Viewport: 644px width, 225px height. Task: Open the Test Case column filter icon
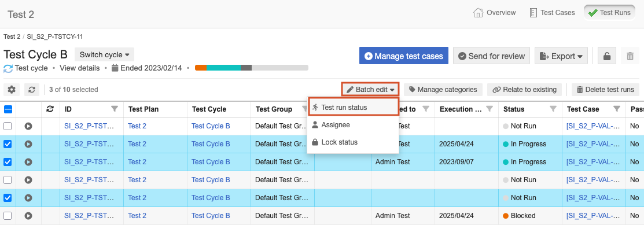pos(617,109)
